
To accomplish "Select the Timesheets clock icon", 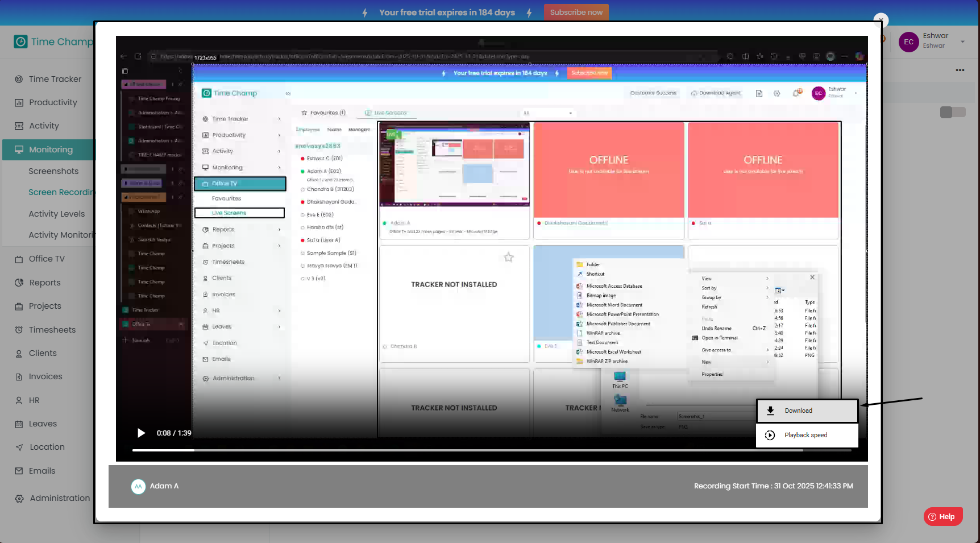I will 19,330.
